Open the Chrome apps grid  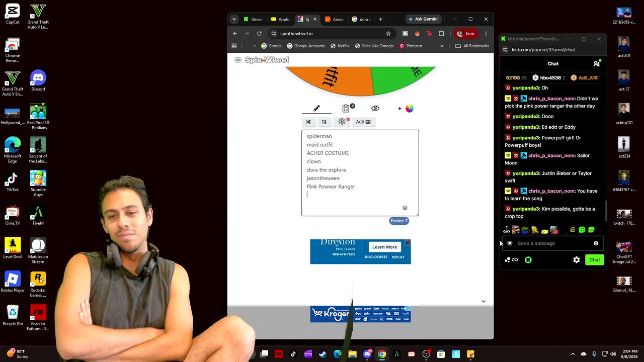[x=234, y=46]
